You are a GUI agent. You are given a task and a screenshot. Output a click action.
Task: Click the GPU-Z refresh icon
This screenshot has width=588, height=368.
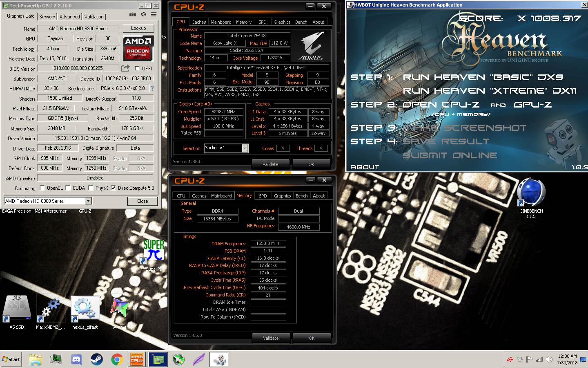143,15
